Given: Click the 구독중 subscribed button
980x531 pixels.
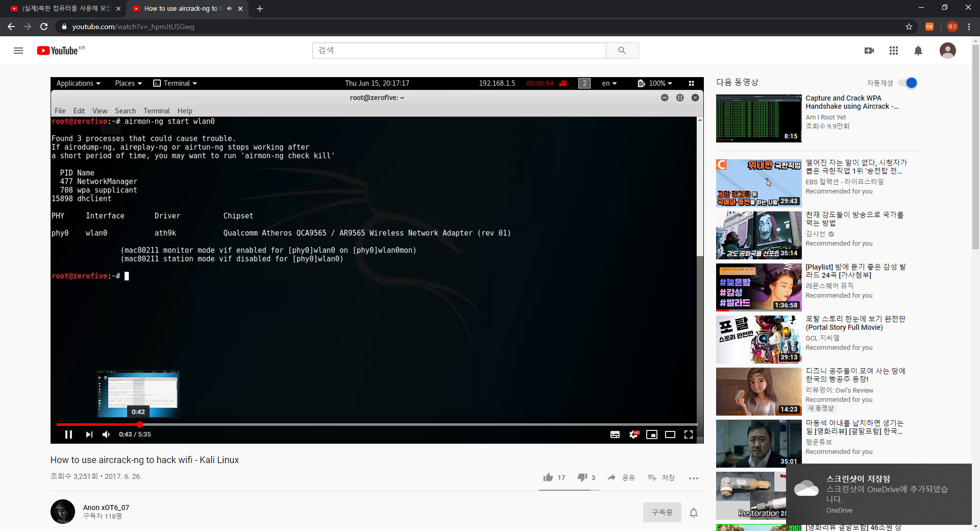Looking at the screenshot, I should pos(662,512).
